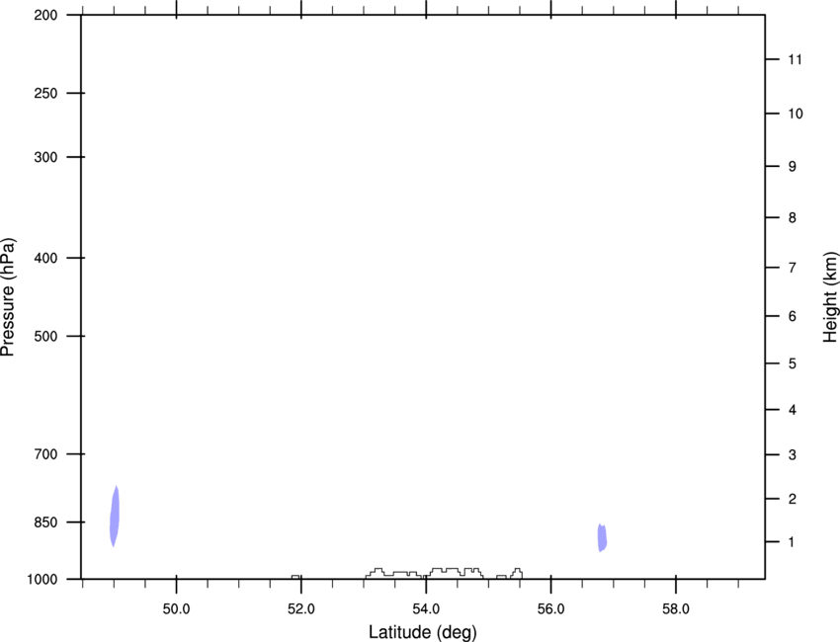The image size is (840, 642).
Task: Click the 50.0 latitude tick label
Action: (x=176, y=608)
